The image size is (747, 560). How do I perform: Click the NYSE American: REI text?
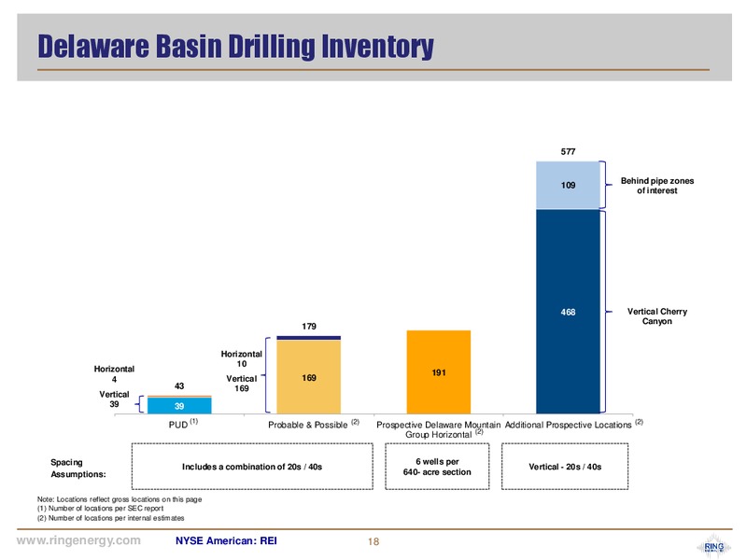(226, 541)
